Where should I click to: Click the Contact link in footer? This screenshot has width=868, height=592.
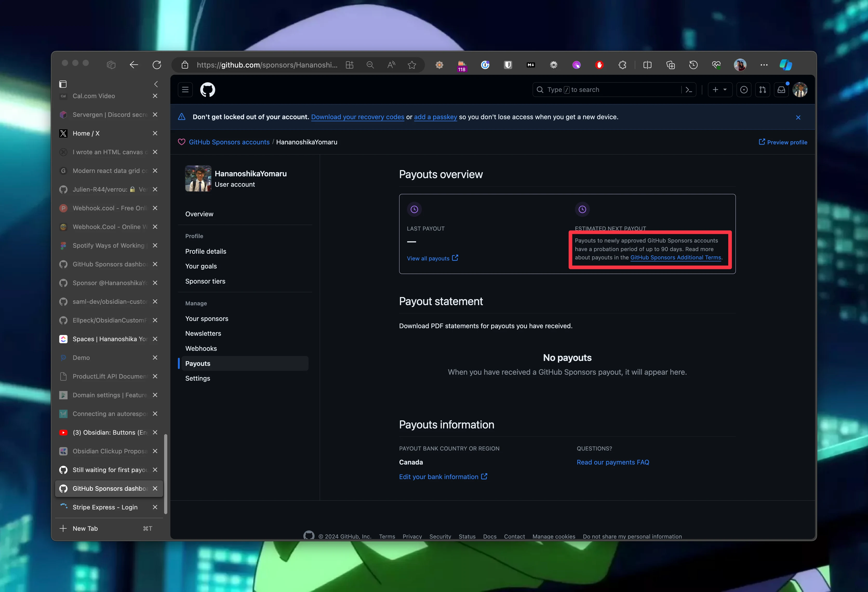(x=514, y=536)
